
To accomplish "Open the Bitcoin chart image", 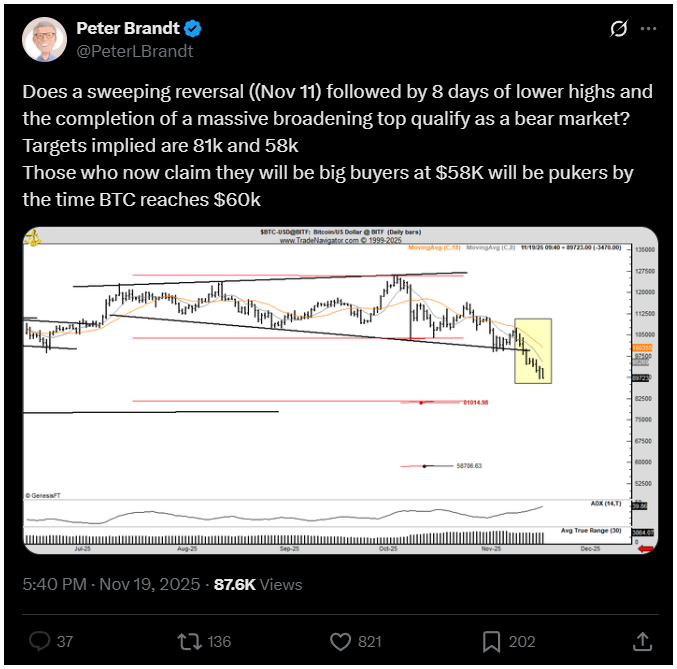I will pos(340,390).
